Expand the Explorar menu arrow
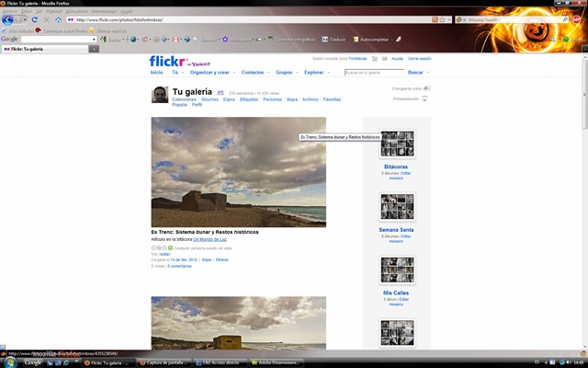 point(329,73)
